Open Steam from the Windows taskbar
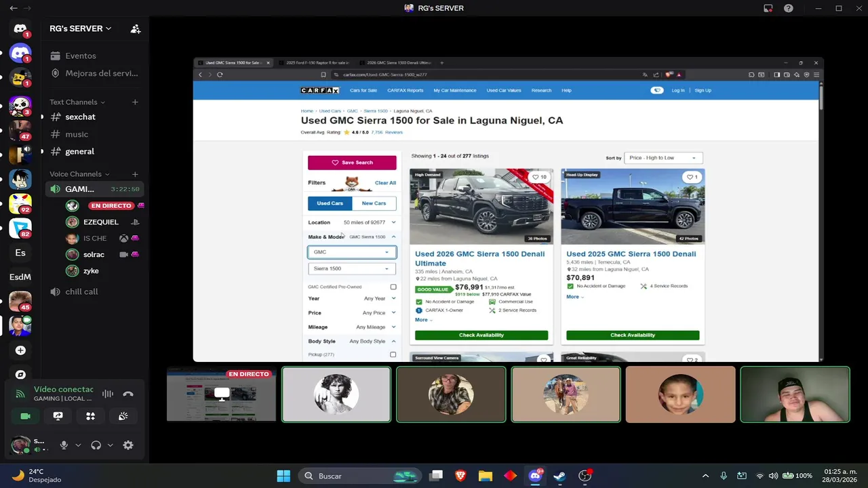 (x=559, y=476)
